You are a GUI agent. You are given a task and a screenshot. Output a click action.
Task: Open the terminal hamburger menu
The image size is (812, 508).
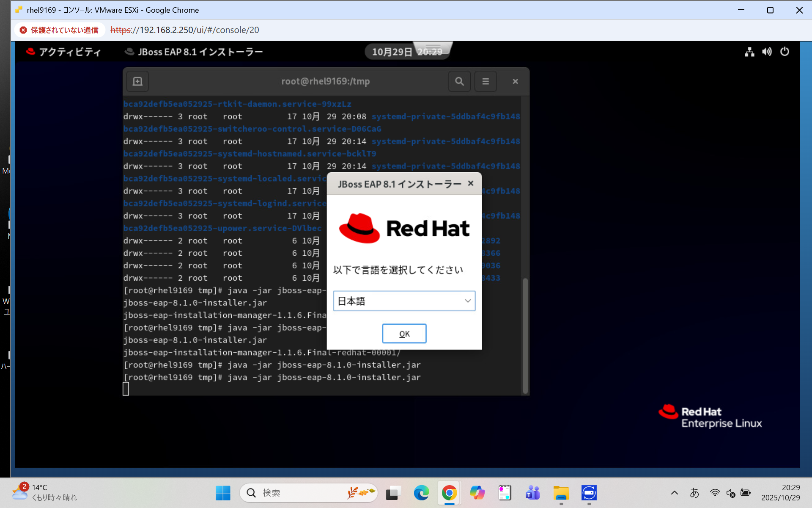click(x=486, y=81)
